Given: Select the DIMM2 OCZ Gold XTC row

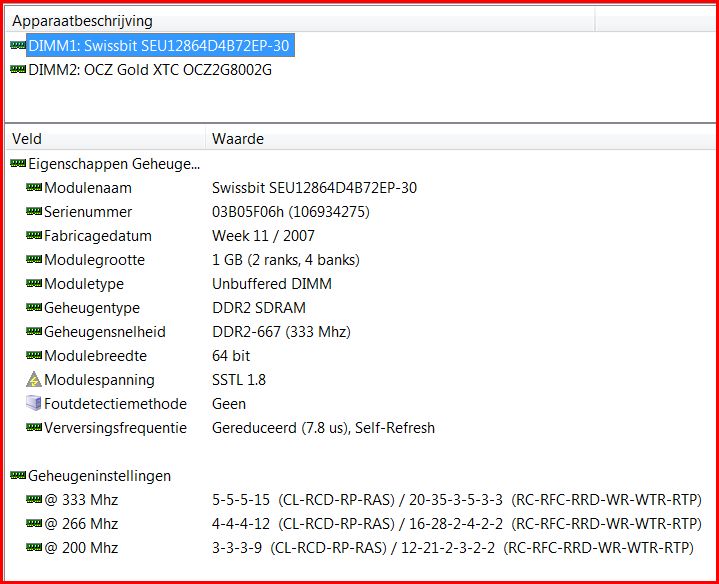Looking at the screenshot, I should tap(150, 70).
